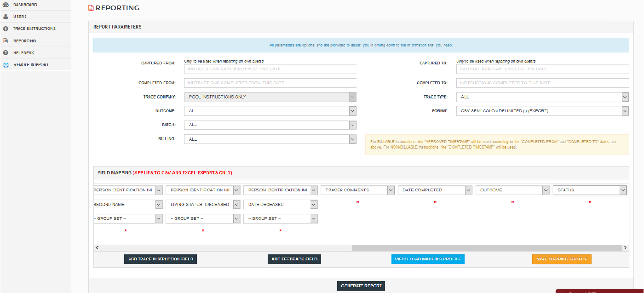Remove the Outcome field via red x
The width and height of the screenshot is (644, 293).
coord(512,202)
